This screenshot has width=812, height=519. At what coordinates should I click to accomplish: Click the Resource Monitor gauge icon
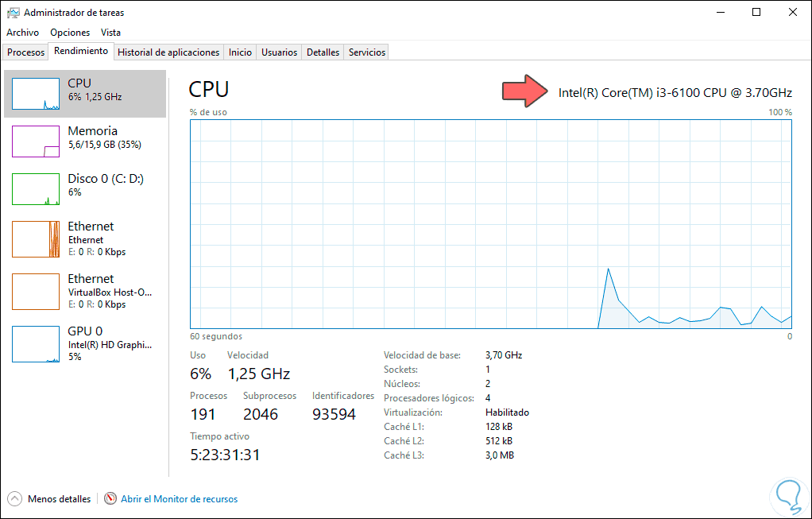110,499
